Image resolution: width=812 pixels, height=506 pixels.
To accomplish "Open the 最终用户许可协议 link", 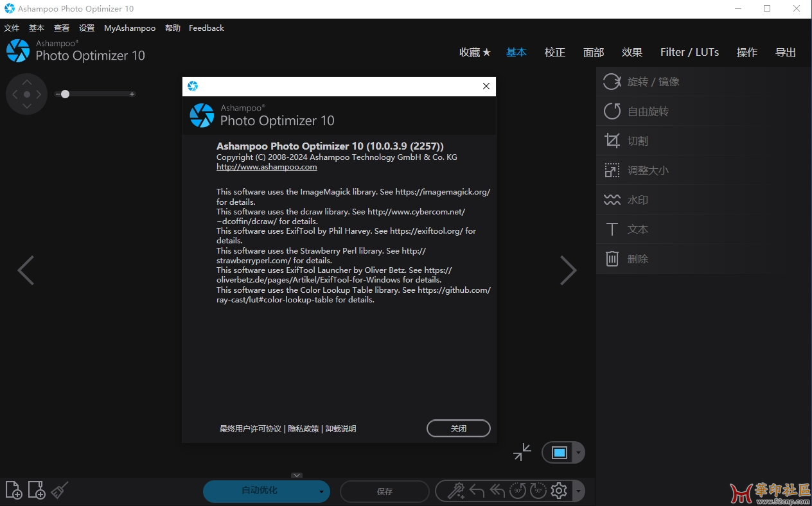I will point(251,429).
